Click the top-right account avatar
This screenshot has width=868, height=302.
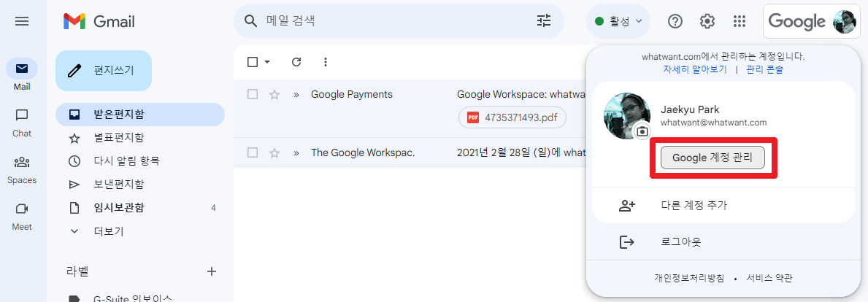(x=844, y=22)
